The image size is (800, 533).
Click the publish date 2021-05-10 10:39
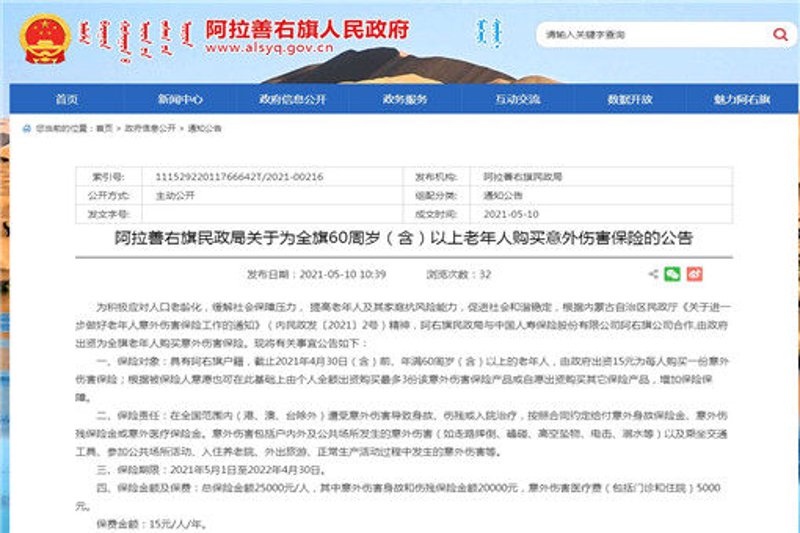(x=316, y=274)
